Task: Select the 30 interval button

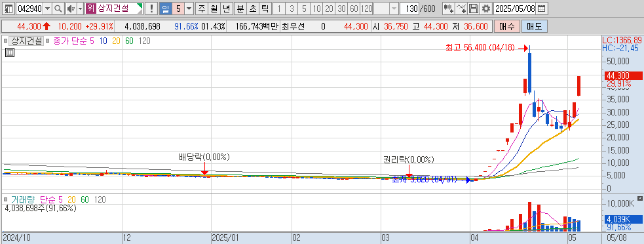Action: click(341, 9)
